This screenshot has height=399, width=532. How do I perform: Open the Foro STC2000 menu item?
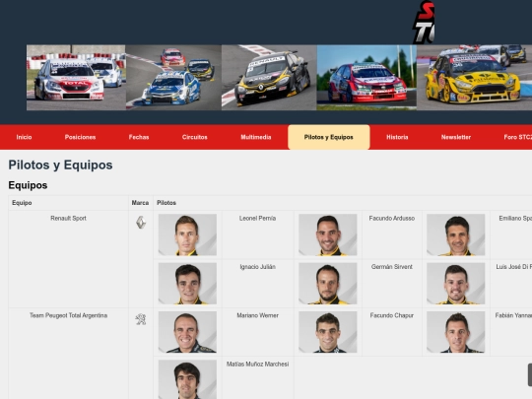(x=518, y=137)
